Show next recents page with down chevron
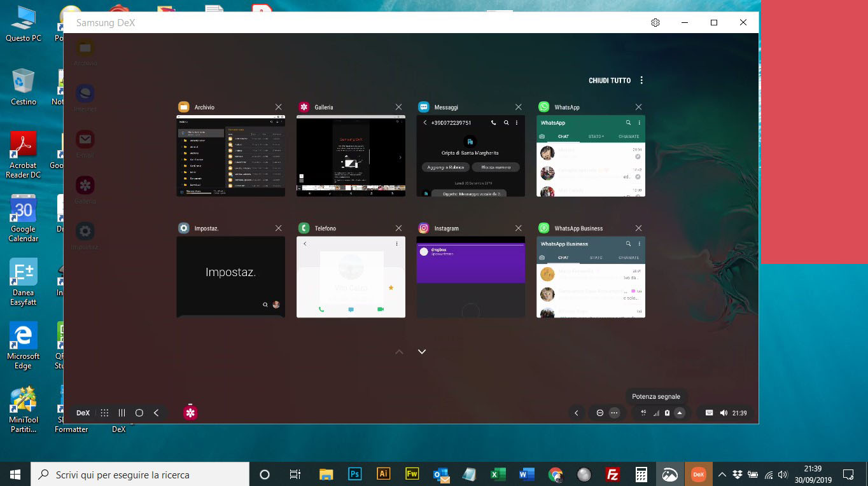 (x=421, y=352)
